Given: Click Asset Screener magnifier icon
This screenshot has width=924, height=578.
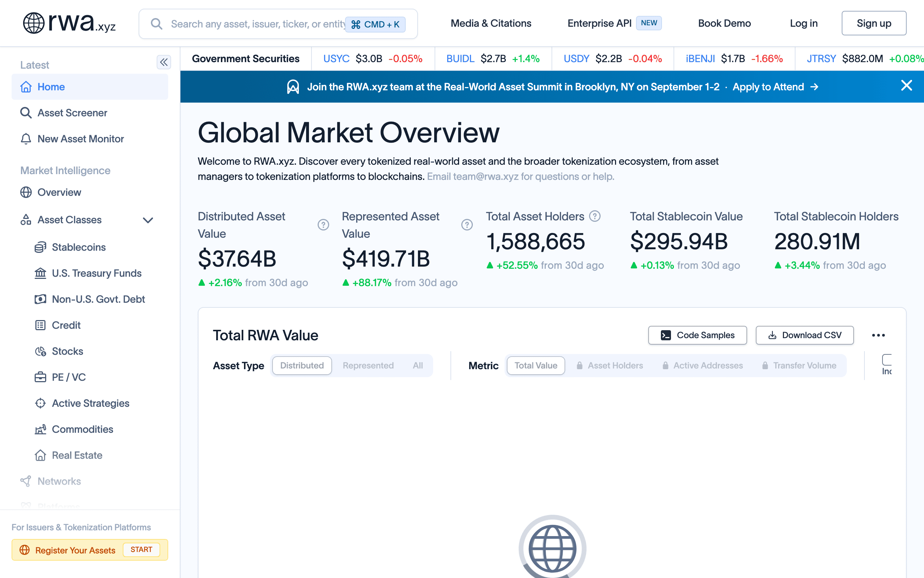Looking at the screenshot, I should coord(26,113).
